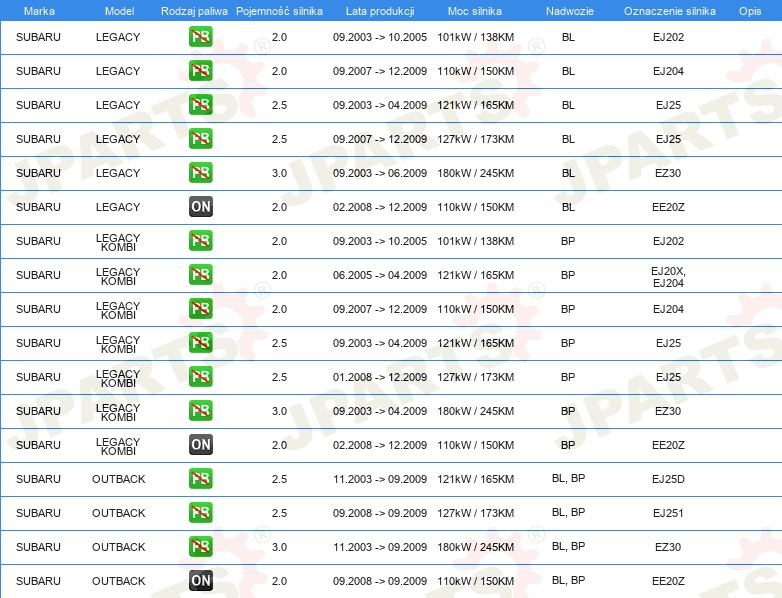Click diesel ON icon in Outback EE20Z row
The image size is (782, 598).
coord(200,580)
